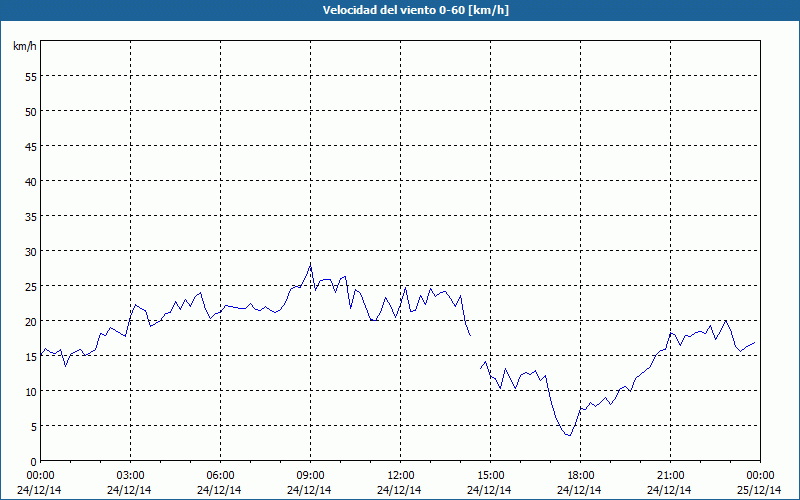The width and height of the screenshot is (800, 500).
Task: Click the y-axis value 45
Action: tap(31, 146)
